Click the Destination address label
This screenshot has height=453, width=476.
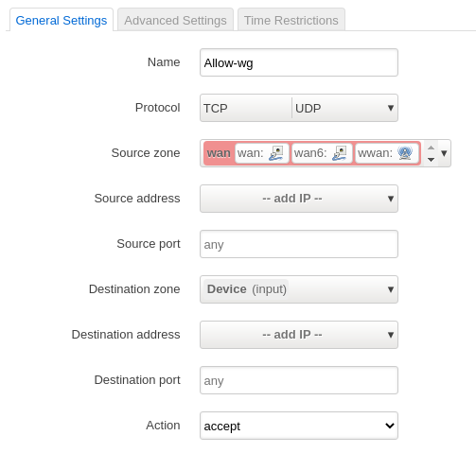pyautogui.click(x=126, y=335)
